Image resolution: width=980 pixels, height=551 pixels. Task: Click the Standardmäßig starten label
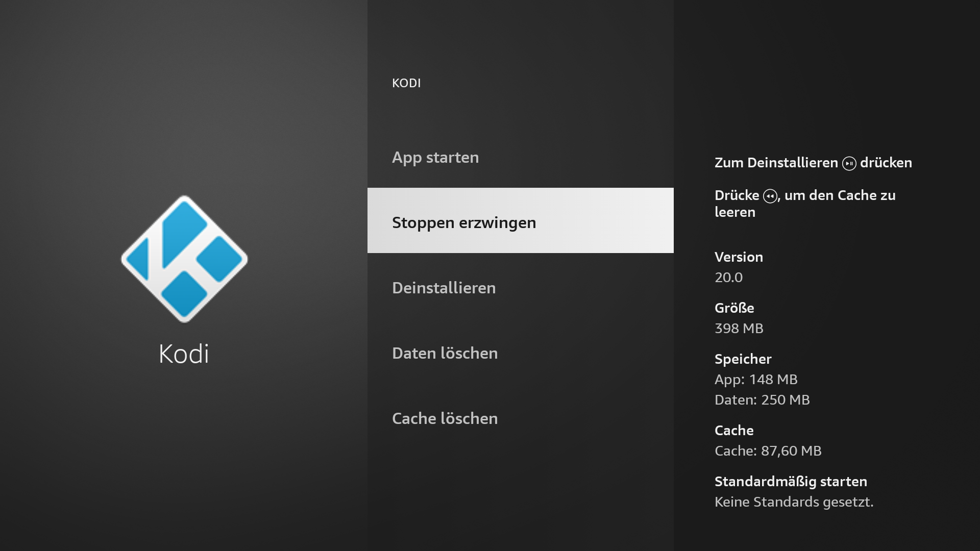point(791,482)
